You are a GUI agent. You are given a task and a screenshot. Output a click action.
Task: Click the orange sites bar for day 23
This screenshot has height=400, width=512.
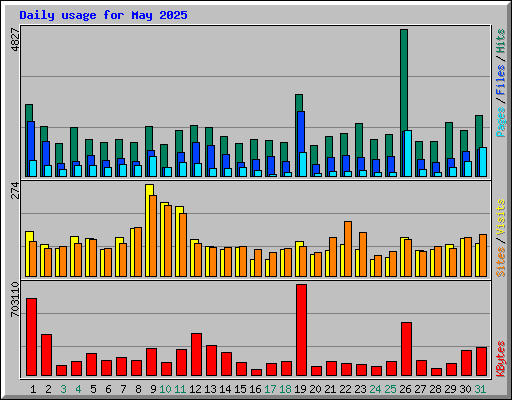[363, 254]
